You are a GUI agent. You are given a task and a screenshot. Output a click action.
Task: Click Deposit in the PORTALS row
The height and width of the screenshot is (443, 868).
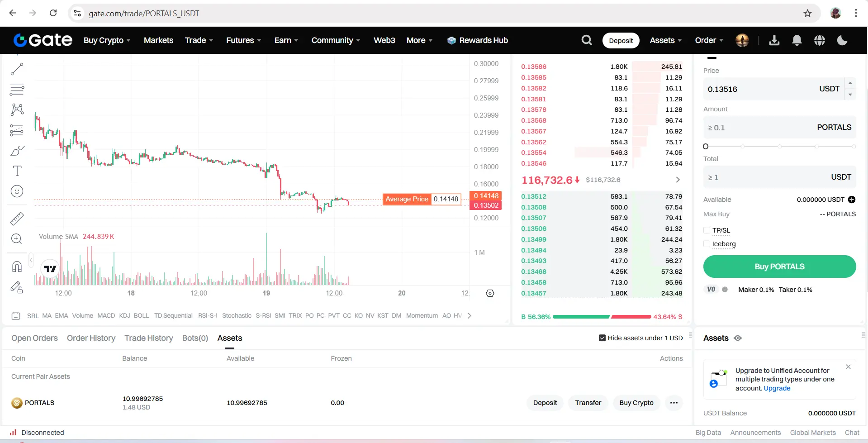point(545,403)
